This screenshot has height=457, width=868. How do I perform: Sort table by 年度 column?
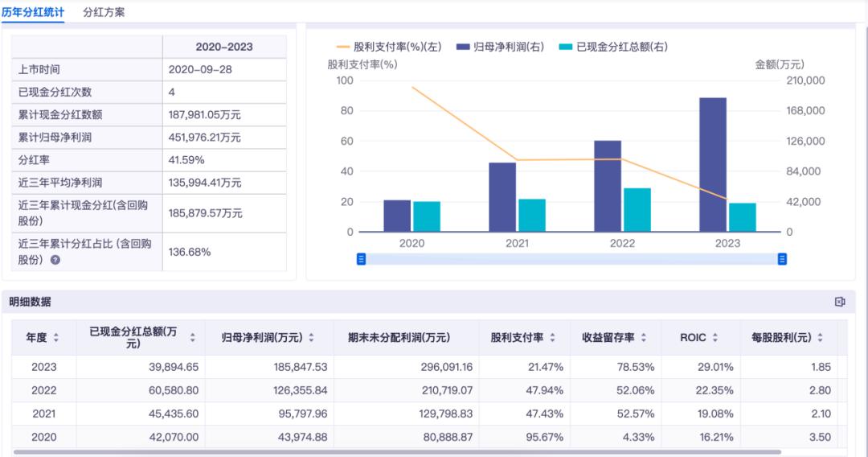[55, 338]
